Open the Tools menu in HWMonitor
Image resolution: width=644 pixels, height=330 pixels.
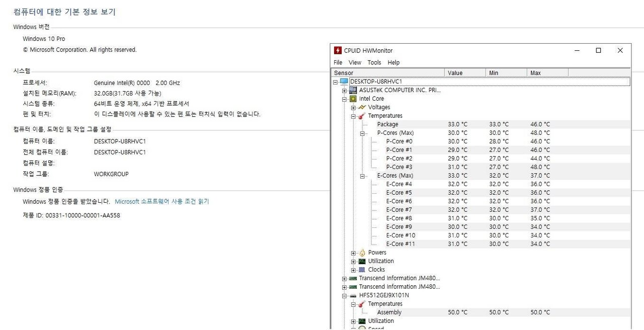(x=374, y=62)
